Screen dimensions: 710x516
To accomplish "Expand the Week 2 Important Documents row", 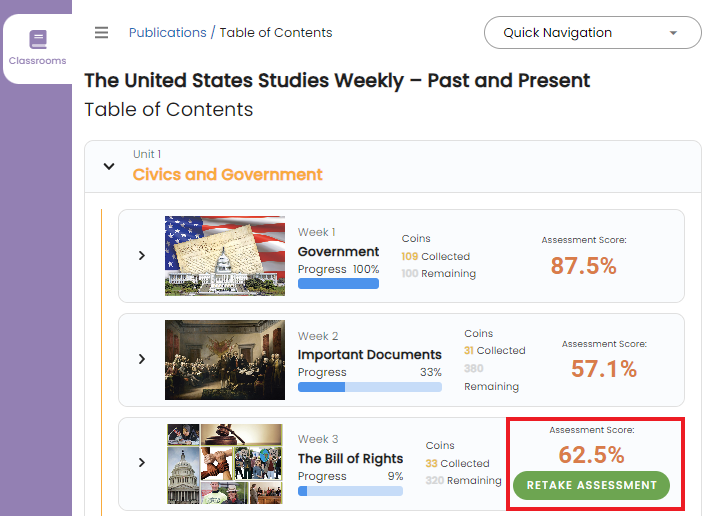I will pos(142,358).
